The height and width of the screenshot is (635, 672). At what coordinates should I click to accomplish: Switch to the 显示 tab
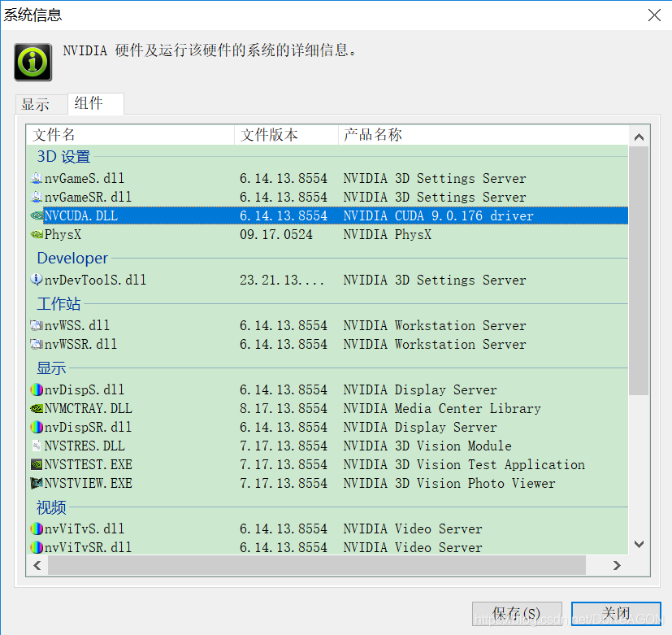[x=41, y=104]
